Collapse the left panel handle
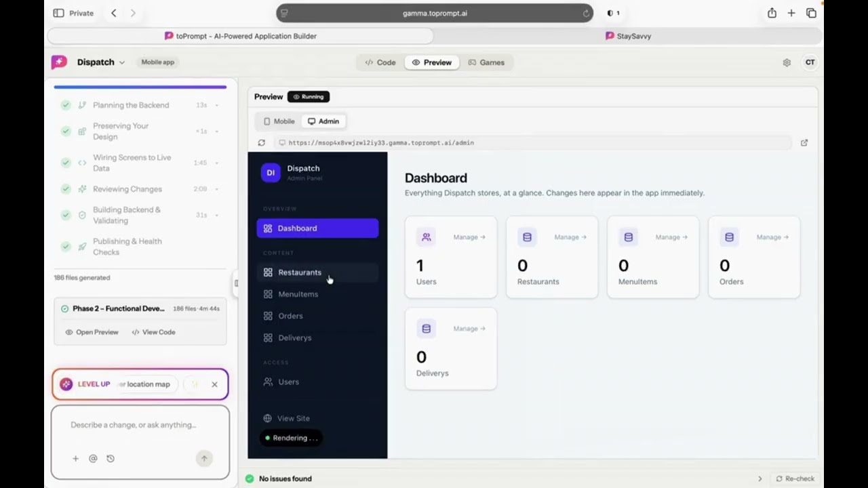The image size is (868, 488). click(236, 283)
